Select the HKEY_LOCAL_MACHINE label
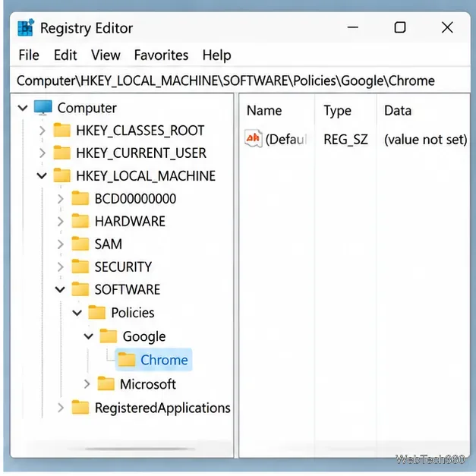This screenshot has height=476, width=476. (x=146, y=176)
